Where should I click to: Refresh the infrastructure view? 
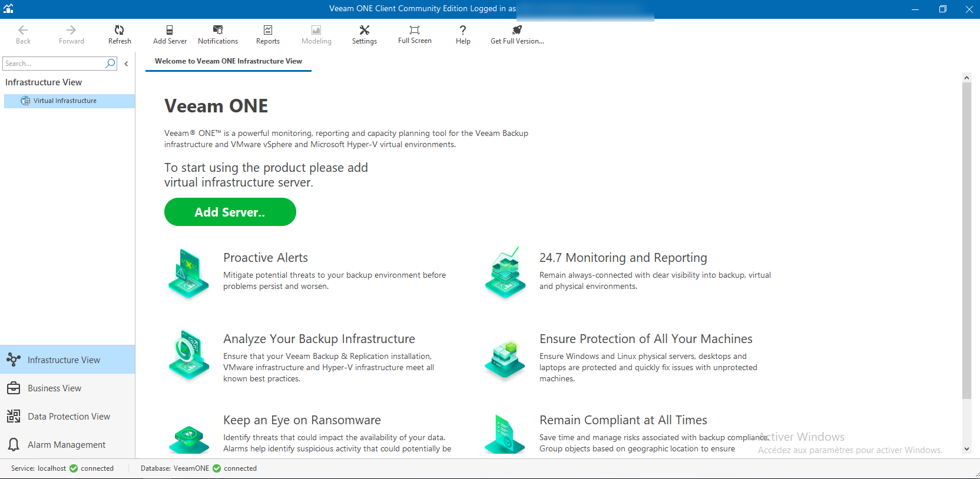(x=120, y=35)
